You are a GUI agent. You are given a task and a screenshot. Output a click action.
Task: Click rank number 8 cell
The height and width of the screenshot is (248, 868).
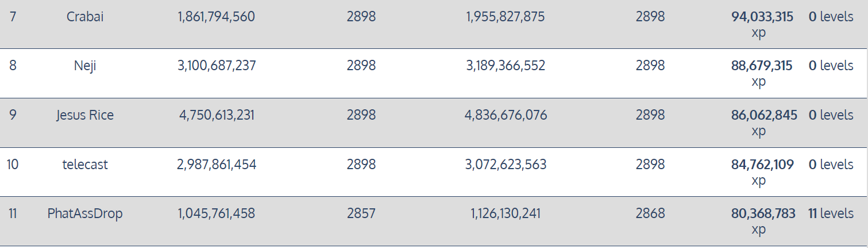(x=13, y=66)
